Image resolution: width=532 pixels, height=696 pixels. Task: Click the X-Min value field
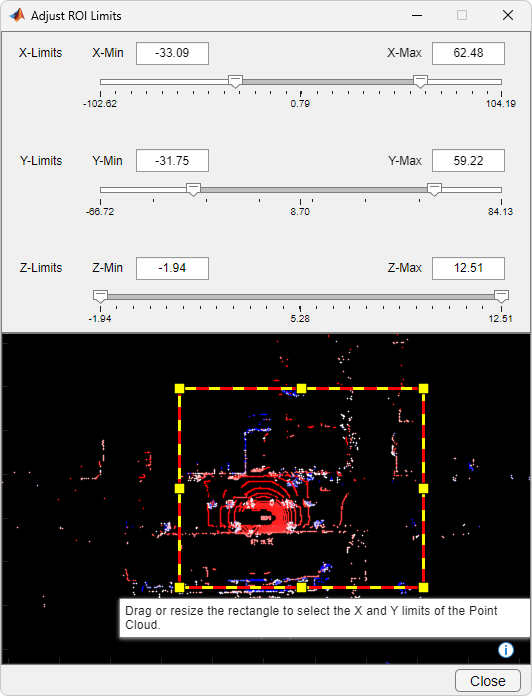pos(172,53)
